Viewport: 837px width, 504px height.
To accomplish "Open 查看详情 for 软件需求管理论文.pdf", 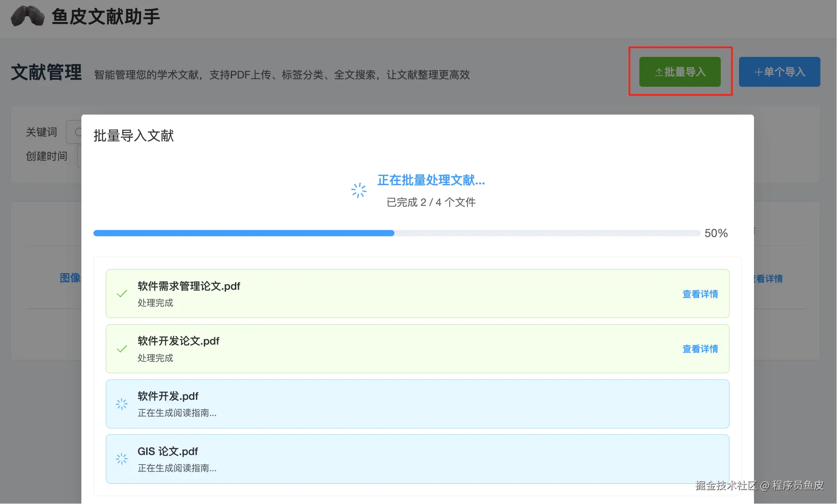I will 700,294.
